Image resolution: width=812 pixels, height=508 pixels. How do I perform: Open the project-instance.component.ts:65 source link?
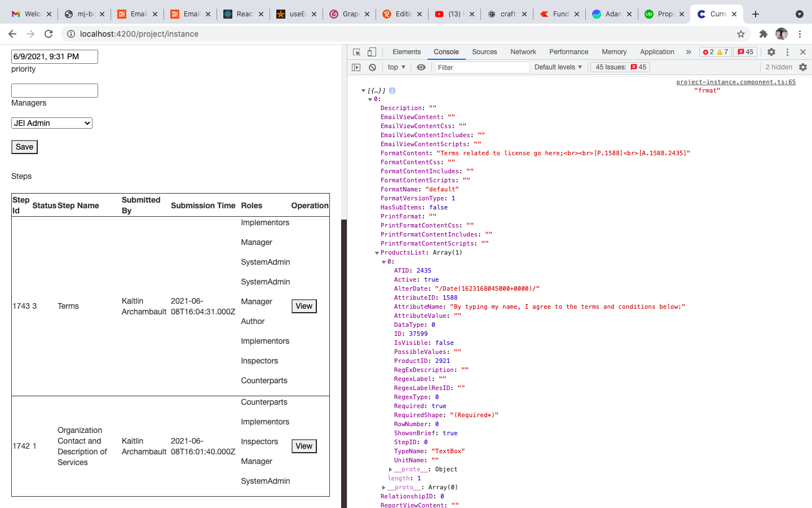[x=736, y=82]
